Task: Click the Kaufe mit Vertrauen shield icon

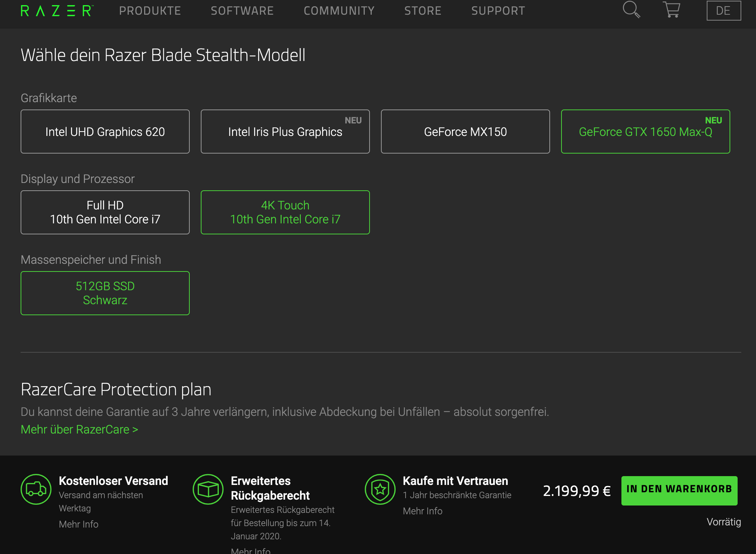Action: click(380, 490)
